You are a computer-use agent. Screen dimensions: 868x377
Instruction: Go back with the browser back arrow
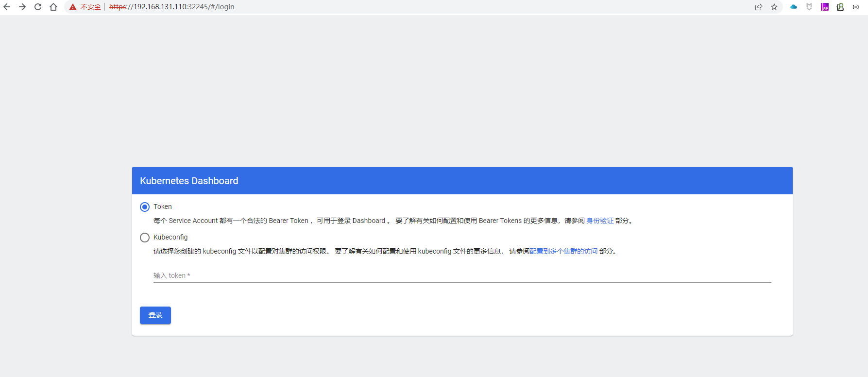tap(7, 7)
